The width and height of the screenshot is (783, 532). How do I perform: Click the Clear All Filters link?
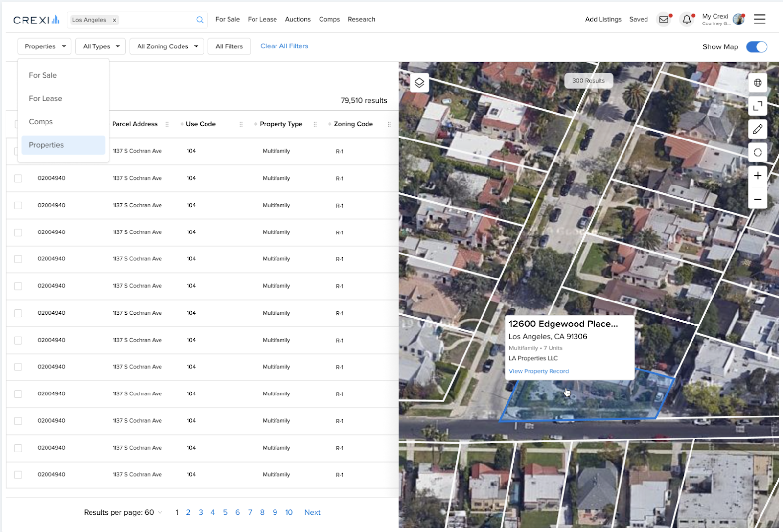point(284,46)
